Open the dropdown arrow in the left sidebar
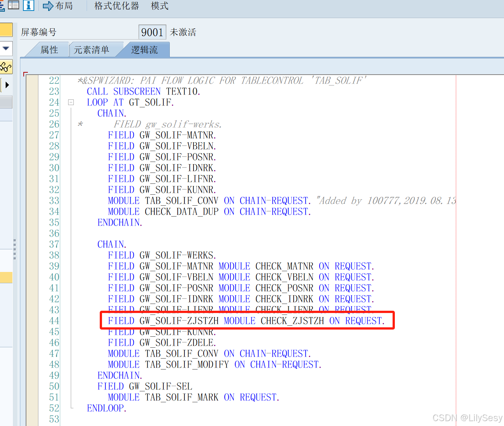Viewport: 504px width, 426px height. click(6, 49)
